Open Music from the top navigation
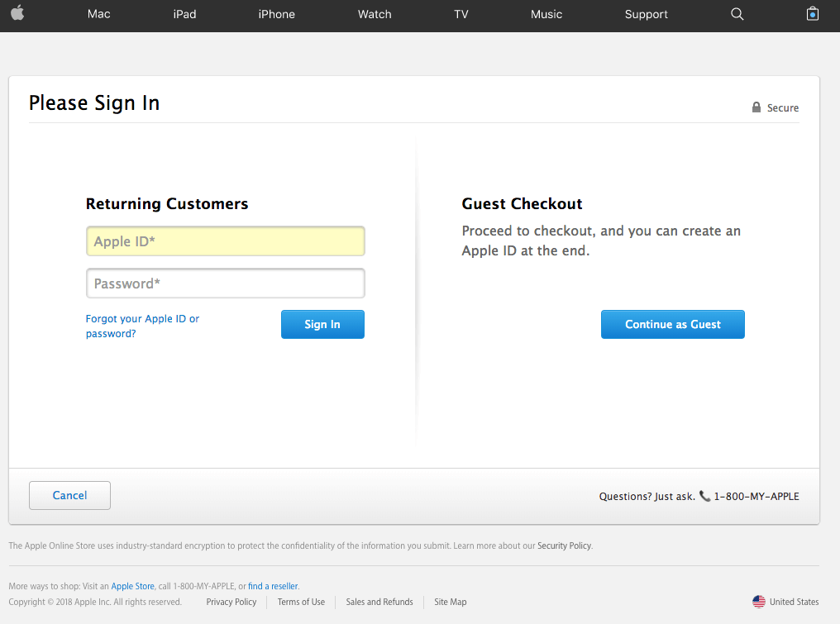 pyautogui.click(x=546, y=14)
